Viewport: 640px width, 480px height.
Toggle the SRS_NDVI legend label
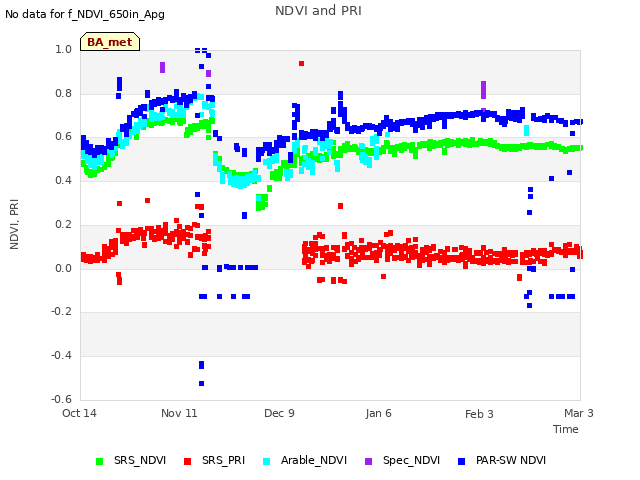click(x=140, y=460)
